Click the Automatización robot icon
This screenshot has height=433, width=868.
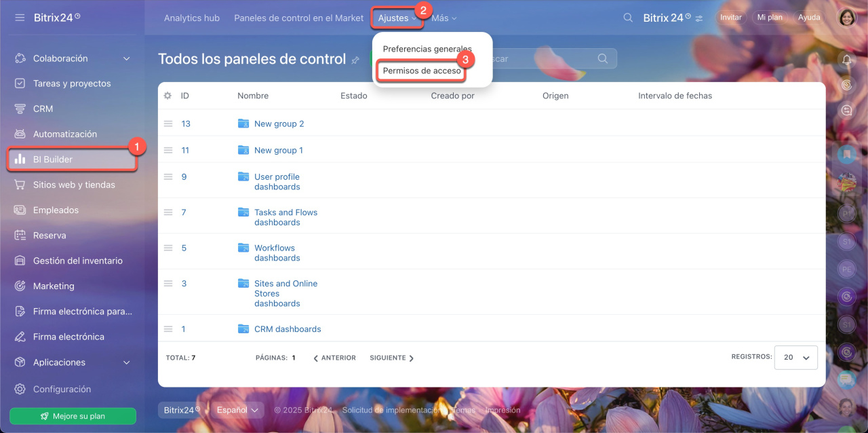(20, 134)
